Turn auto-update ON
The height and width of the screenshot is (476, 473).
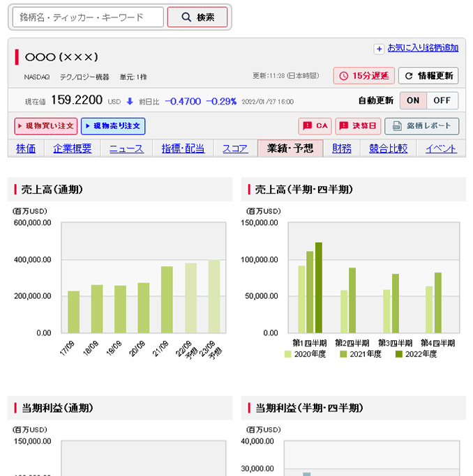click(x=413, y=100)
